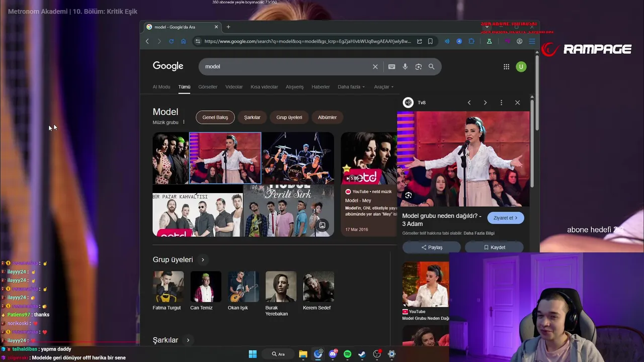Image resolution: width=644 pixels, height=362 pixels.
Task: Open the on-screen keyboard input tool
Action: [391, 66]
